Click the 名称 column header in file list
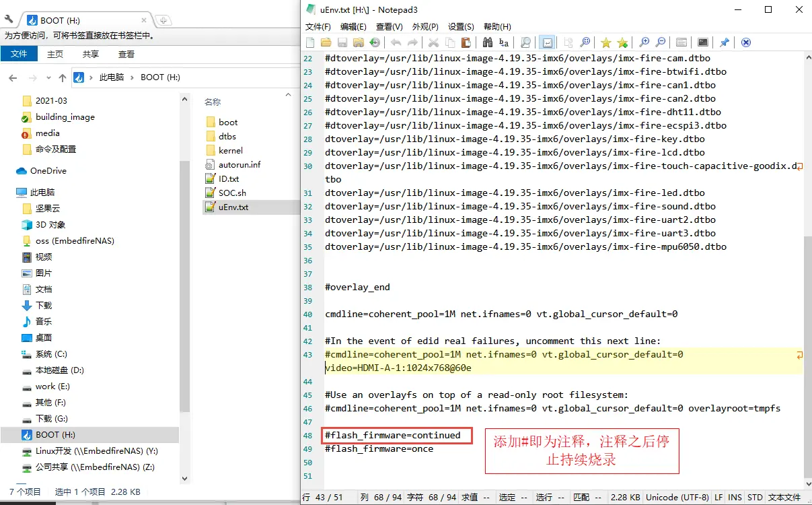Screen dimensions: 812x505 (213, 102)
